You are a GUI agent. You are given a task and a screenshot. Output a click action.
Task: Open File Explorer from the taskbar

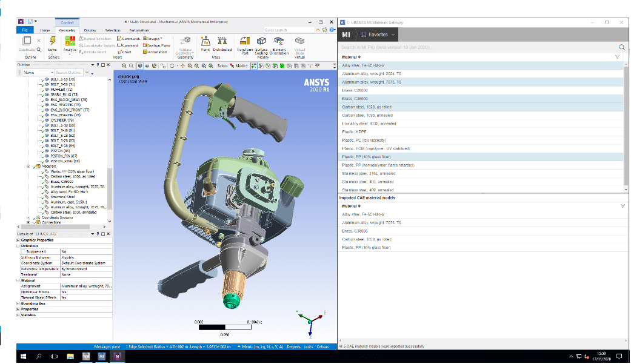click(x=70, y=356)
